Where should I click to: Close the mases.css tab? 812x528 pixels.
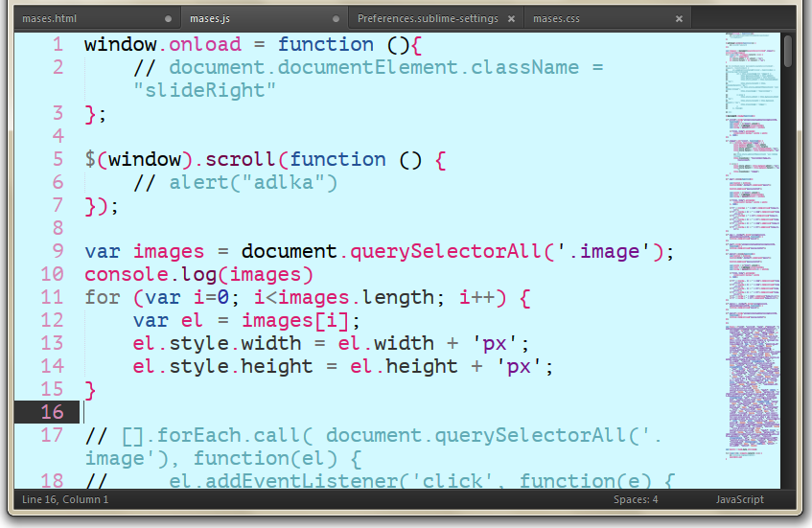pos(679,18)
